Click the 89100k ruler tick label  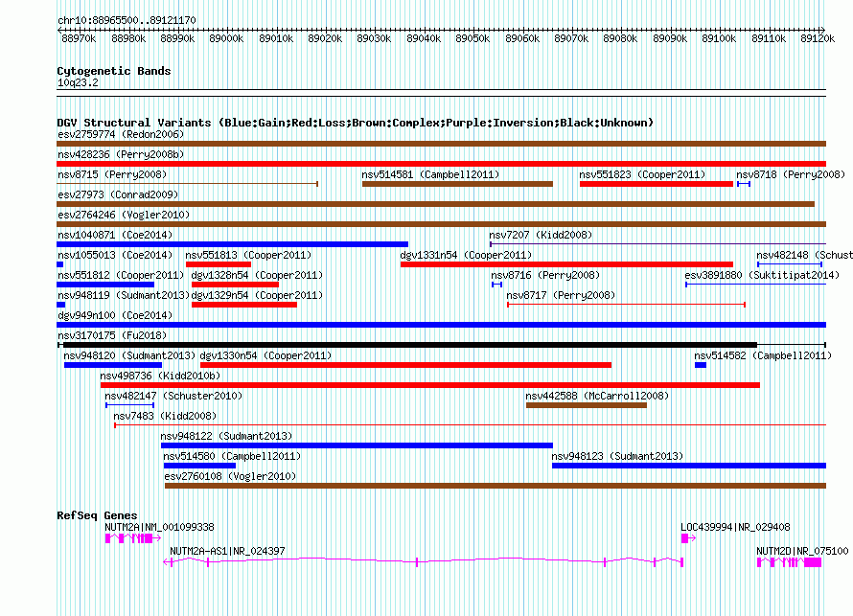(719, 38)
